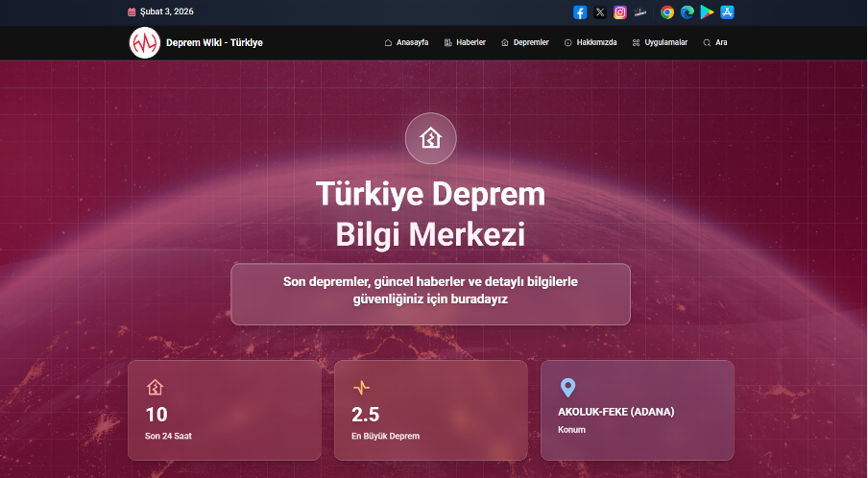Viewport: 868px width, 478px height.
Task: Click the house icon beside Depremler
Action: pos(505,42)
